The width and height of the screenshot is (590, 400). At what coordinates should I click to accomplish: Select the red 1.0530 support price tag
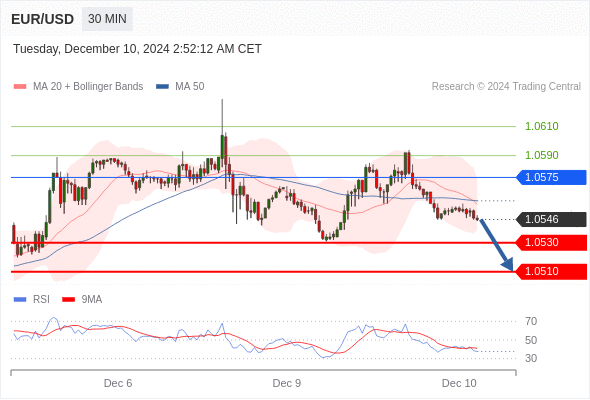tap(551, 242)
